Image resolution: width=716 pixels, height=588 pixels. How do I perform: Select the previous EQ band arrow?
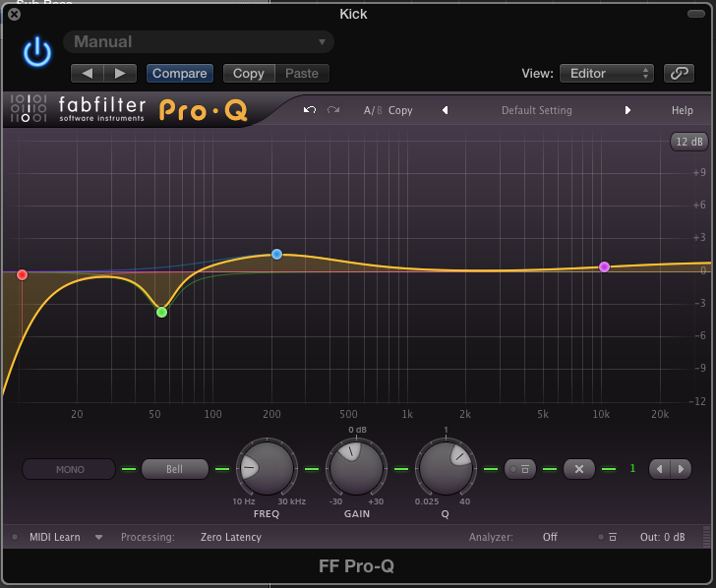[660, 469]
